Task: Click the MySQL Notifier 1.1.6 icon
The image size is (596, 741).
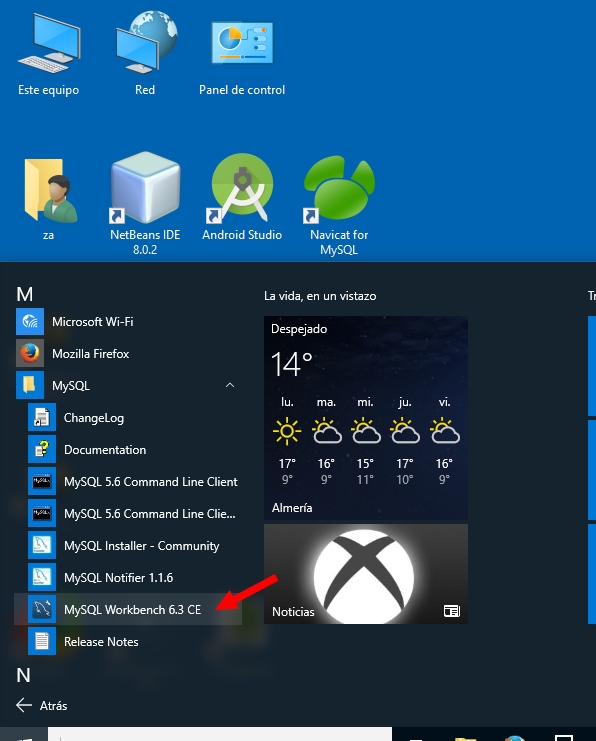Action: 42,577
